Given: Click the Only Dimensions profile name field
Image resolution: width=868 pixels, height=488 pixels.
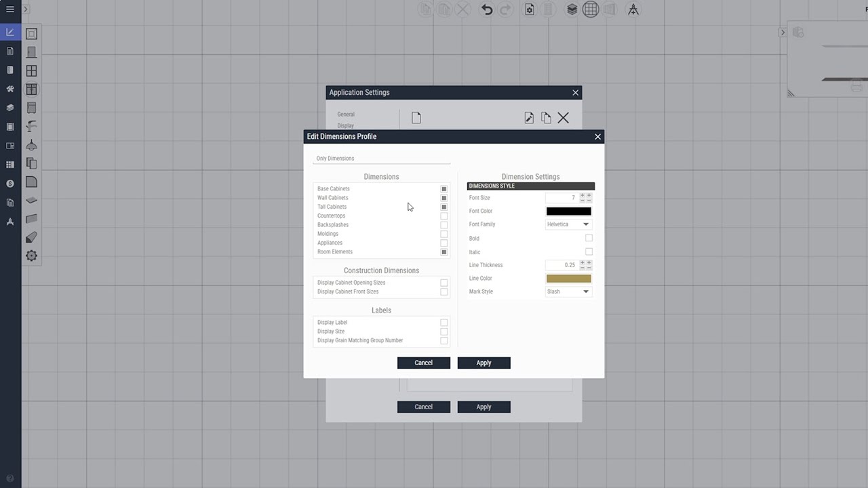Looking at the screenshot, I should pos(382,159).
